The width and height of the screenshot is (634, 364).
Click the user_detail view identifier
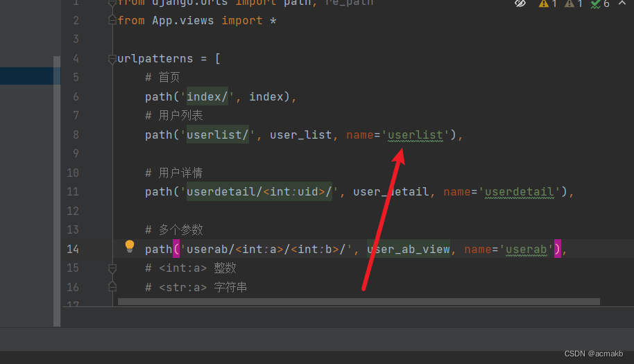click(391, 192)
